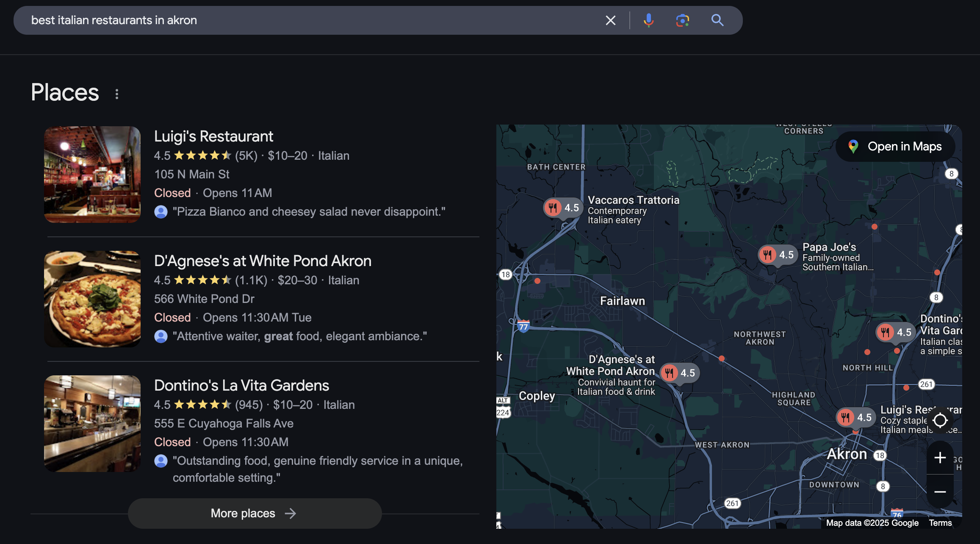Click the 566 White Pond Dr address
The width and height of the screenshot is (980, 544).
[204, 299]
